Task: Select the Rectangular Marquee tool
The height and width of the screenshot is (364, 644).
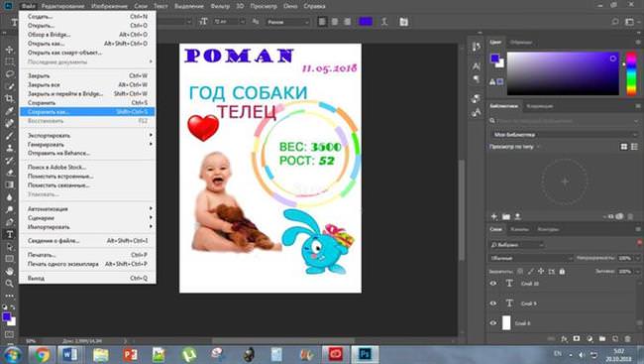Action: [x=10, y=62]
